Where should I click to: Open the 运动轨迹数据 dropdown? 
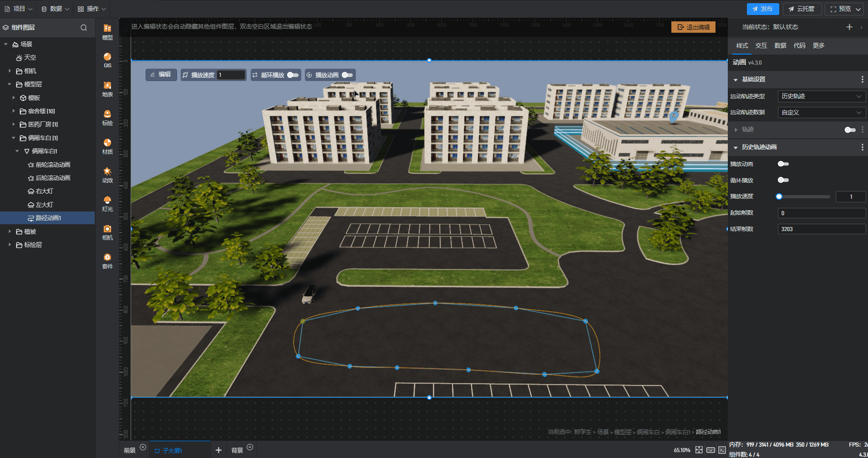coord(821,112)
